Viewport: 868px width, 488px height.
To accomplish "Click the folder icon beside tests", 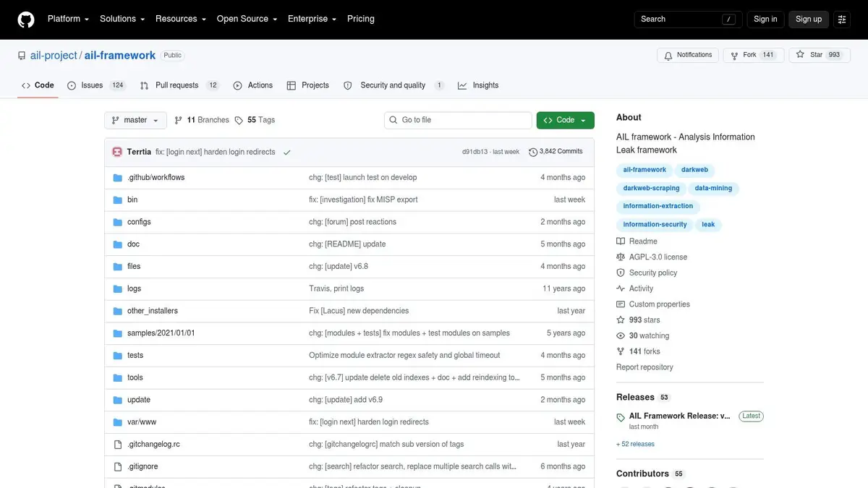I will click(118, 356).
